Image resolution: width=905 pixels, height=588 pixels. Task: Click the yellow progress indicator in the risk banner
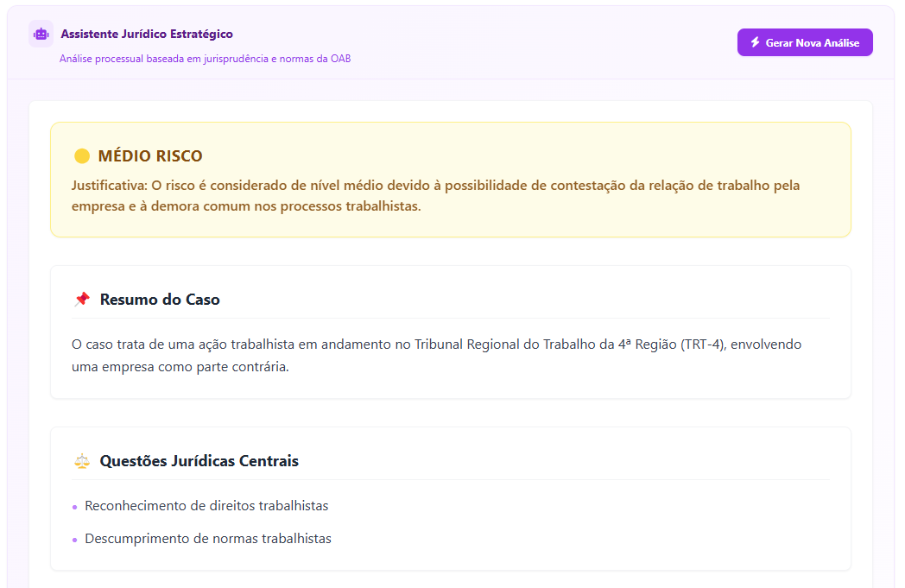tap(80, 155)
